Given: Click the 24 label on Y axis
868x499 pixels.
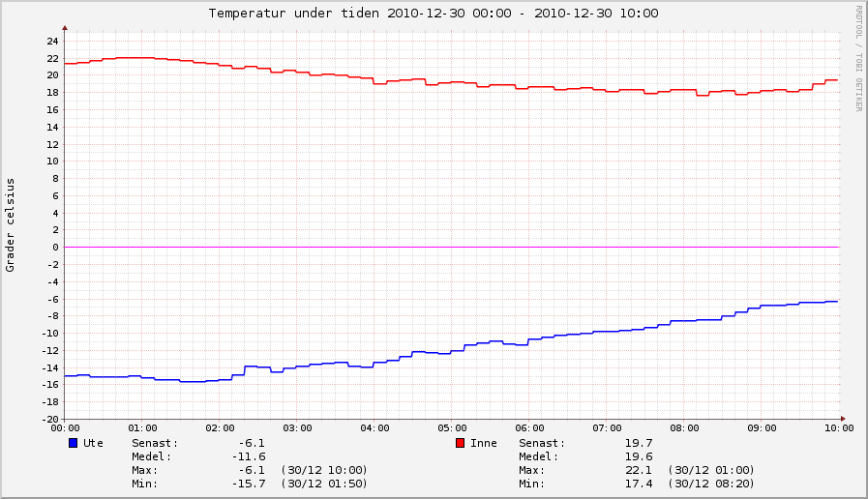Looking at the screenshot, I should 51,41.
